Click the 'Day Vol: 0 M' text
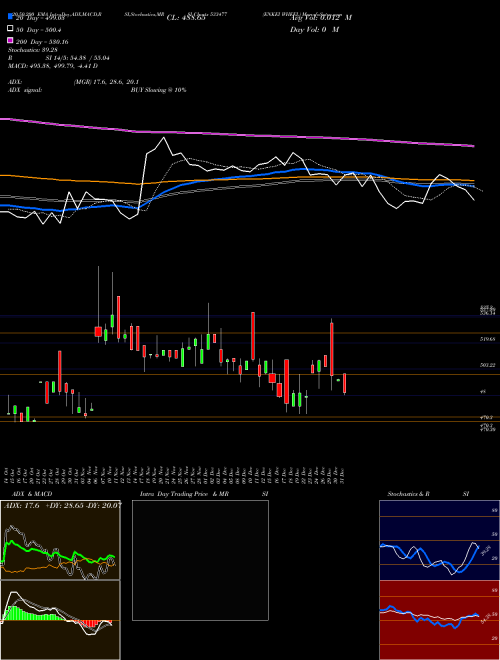 pos(314,30)
